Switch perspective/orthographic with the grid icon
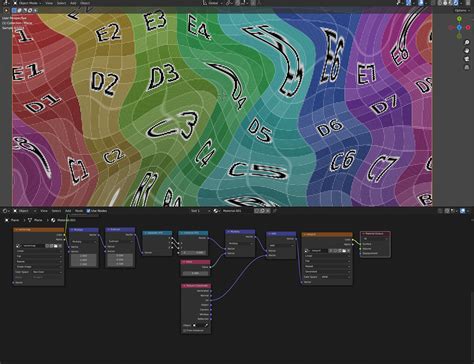474x364 pixels. pos(467,67)
